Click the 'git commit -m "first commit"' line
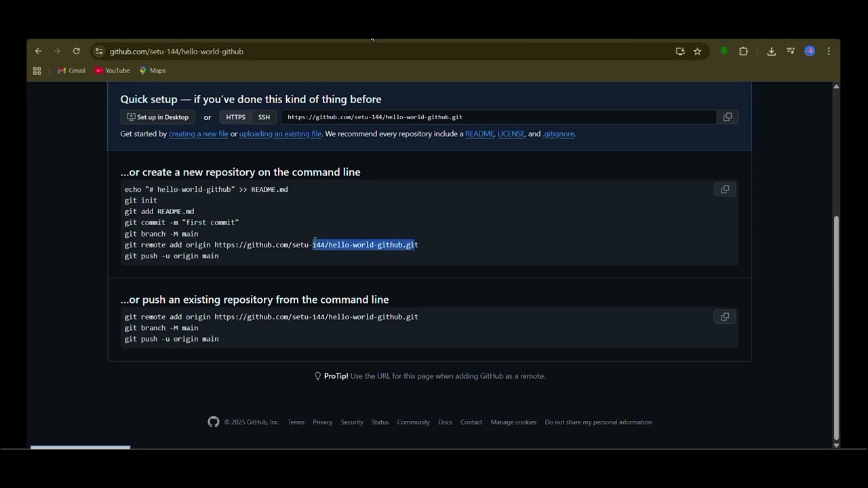The width and height of the screenshot is (868, 488). [x=182, y=222]
